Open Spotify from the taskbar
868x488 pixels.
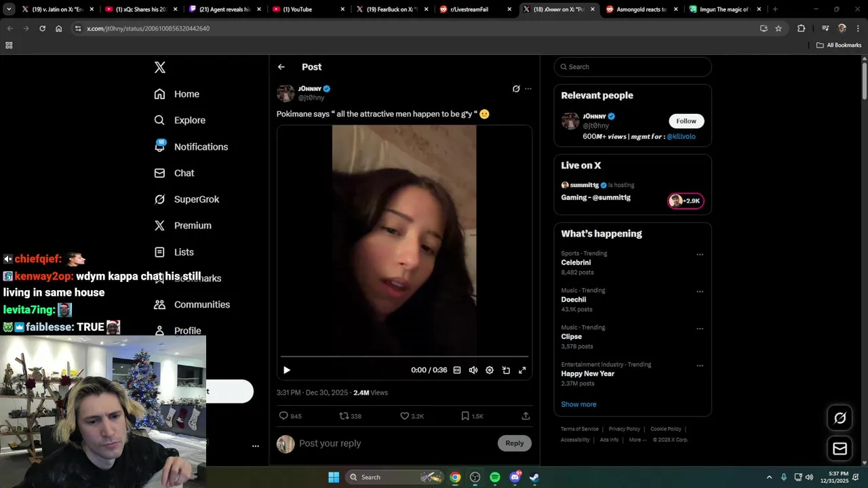(x=495, y=477)
